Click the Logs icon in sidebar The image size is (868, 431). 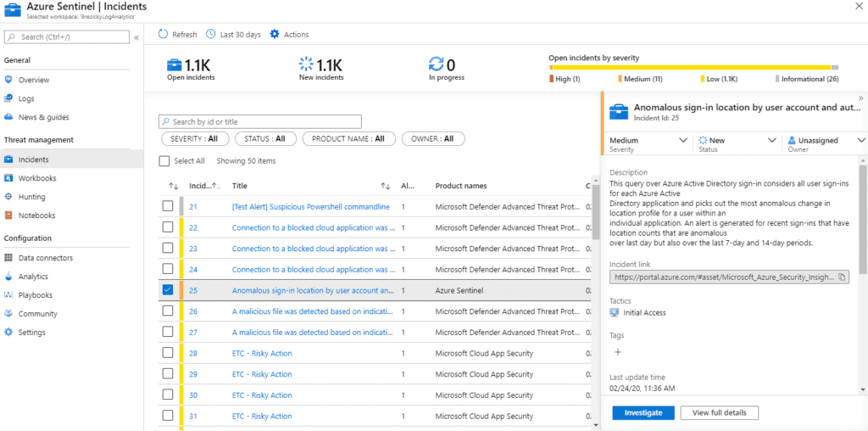tap(8, 98)
